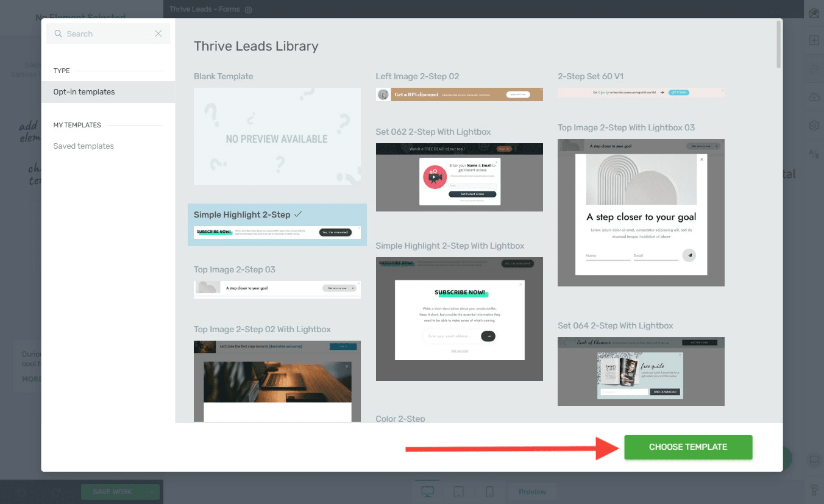Switch to mobile preview icon
The image size is (824, 504).
(489, 491)
